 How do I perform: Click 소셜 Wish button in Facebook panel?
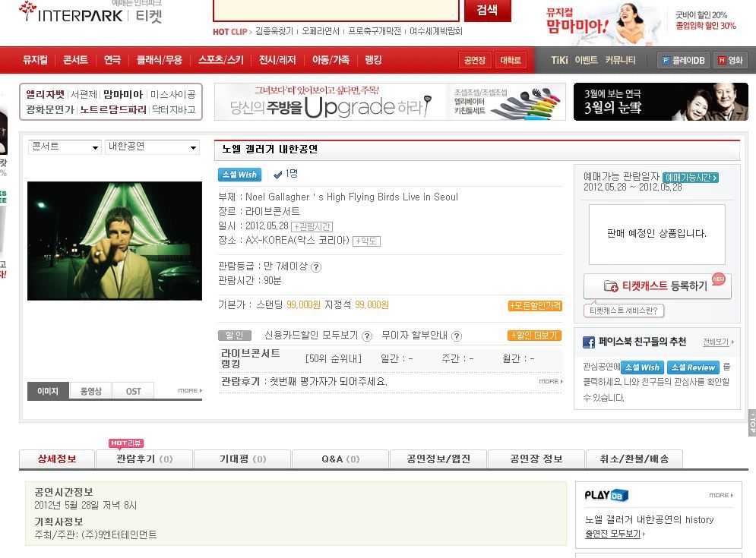[x=642, y=367]
